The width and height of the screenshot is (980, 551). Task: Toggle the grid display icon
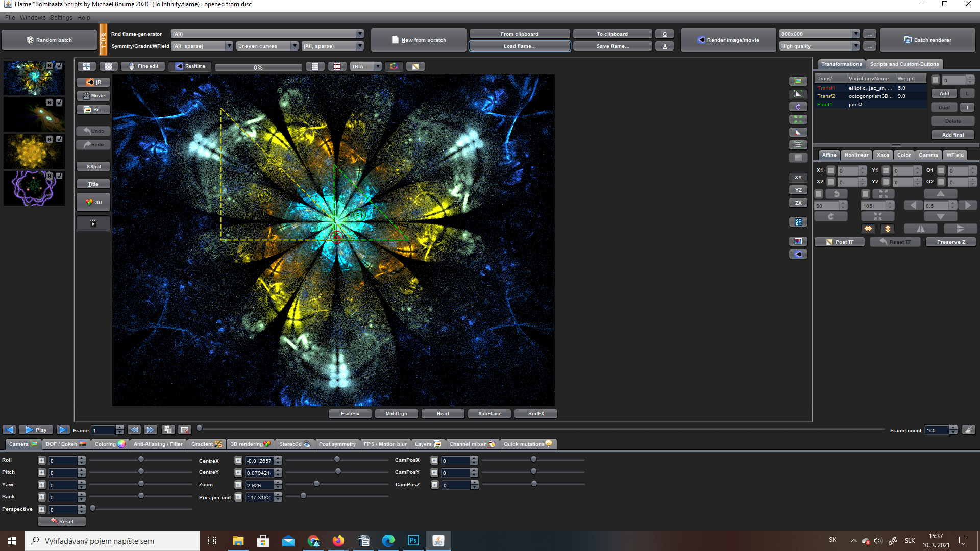coord(315,66)
